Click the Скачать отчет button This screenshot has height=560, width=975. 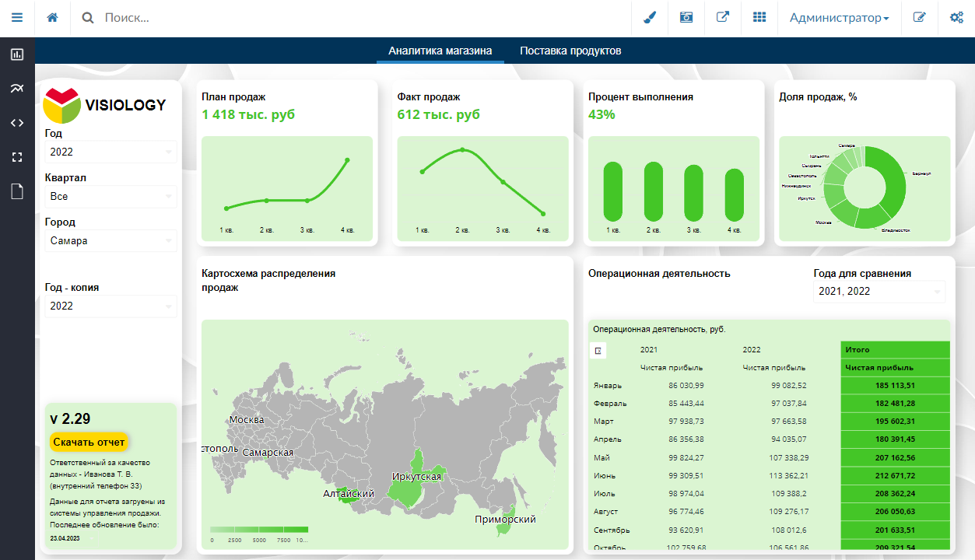pos(89,442)
